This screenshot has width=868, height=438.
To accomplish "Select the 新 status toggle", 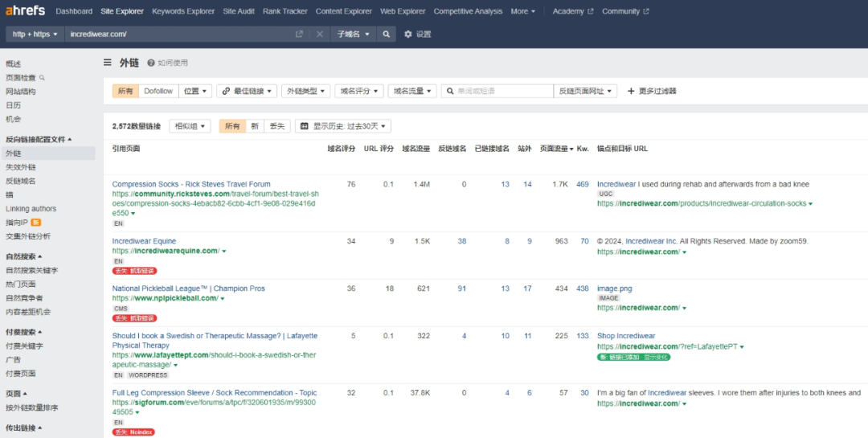I will (x=255, y=126).
